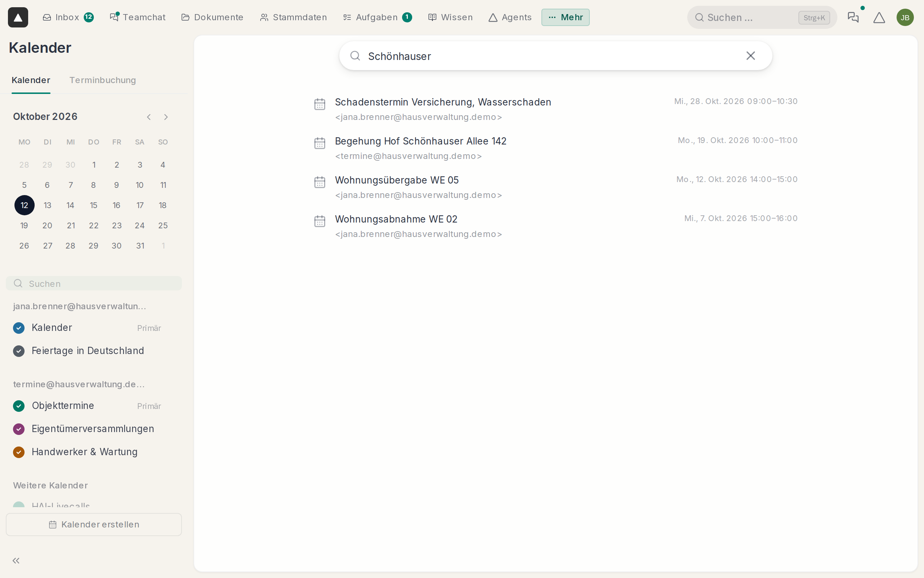
Task: Click calendar icon beside Schadenstermin Versicherung
Action: [319, 104]
